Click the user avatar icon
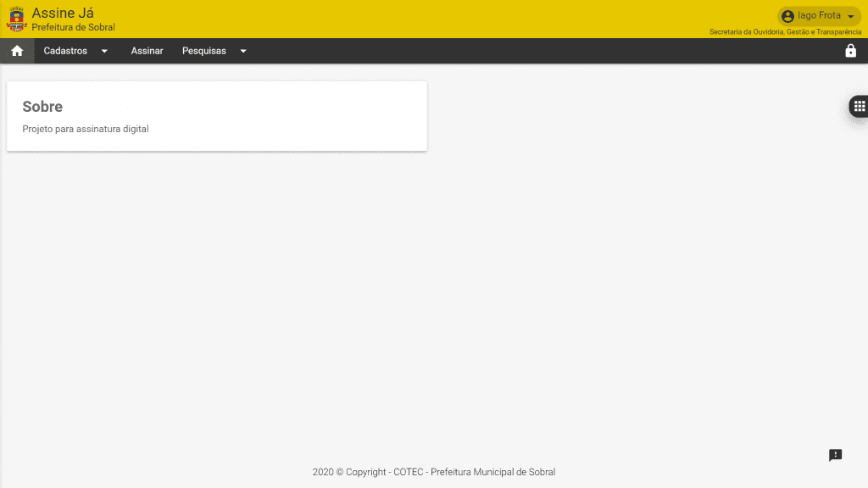The height and width of the screenshot is (488, 868). click(x=787, y=16)
